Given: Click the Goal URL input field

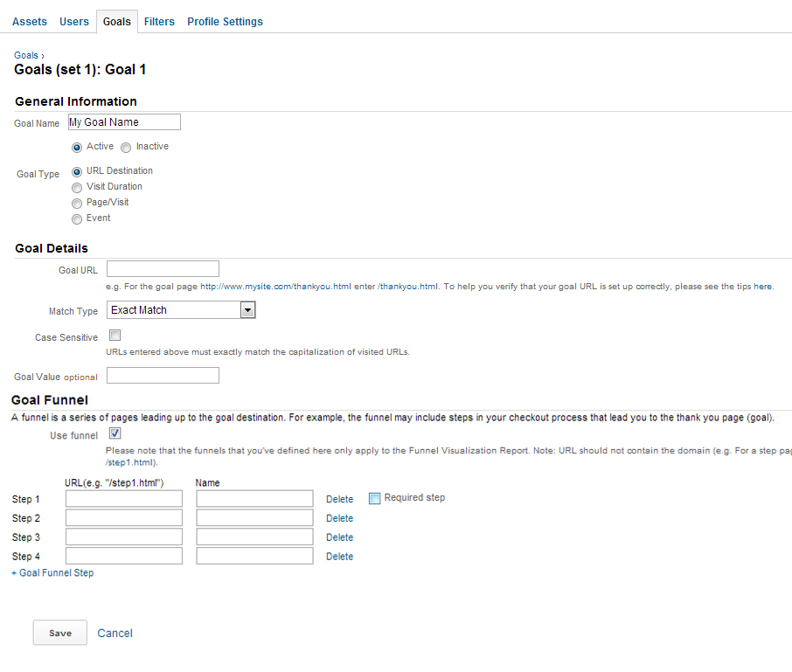Looking at the screenshot, I should (x=163, y=269).
